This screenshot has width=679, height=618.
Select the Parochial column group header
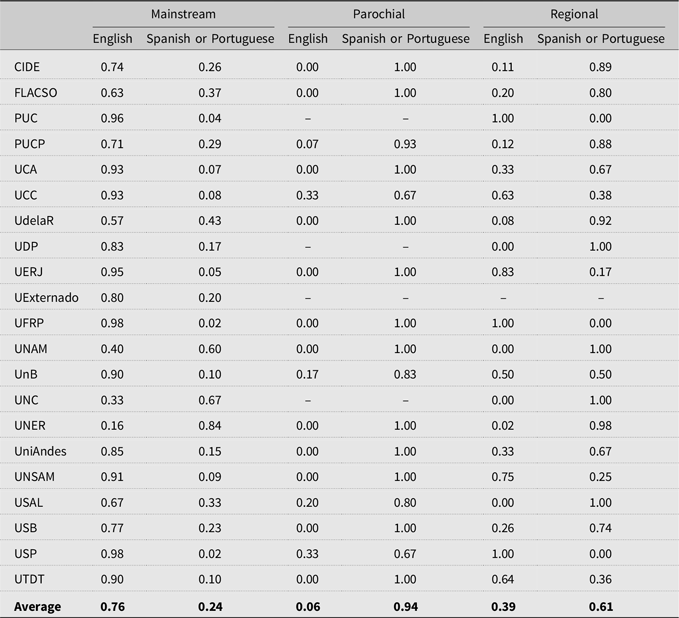coord(379,14)
